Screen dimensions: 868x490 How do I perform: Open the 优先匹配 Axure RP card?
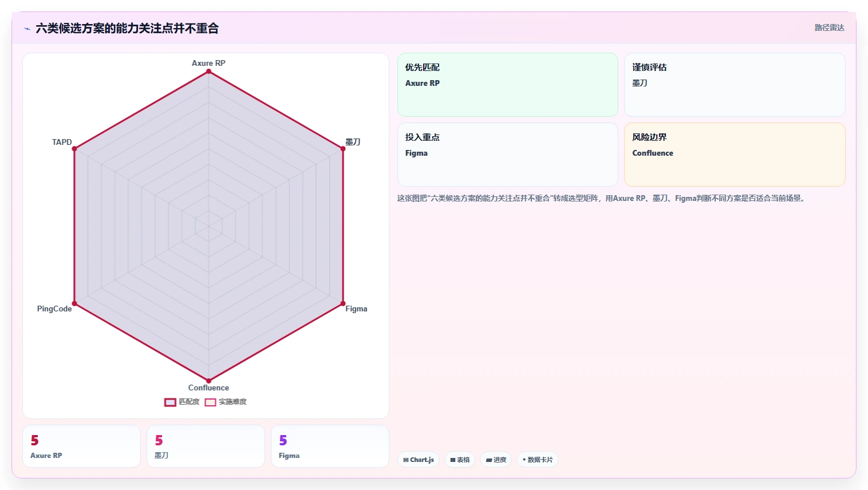click(508, 85)
